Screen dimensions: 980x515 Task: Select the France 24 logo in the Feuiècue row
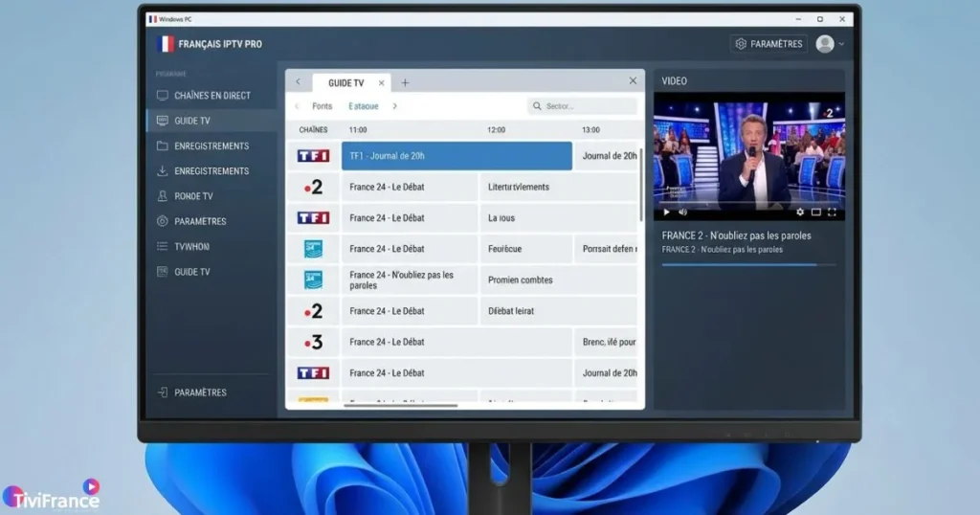click(313, 249)
